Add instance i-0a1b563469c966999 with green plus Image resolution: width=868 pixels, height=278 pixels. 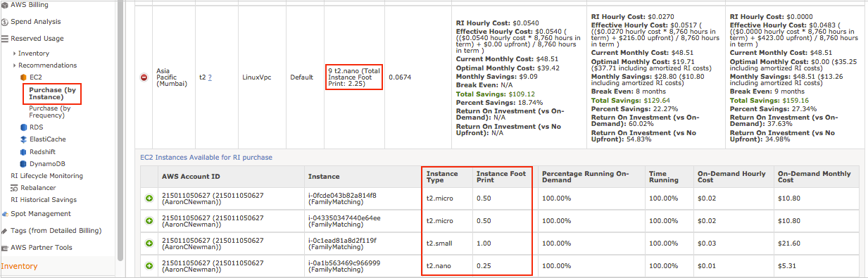coord(149,266)
